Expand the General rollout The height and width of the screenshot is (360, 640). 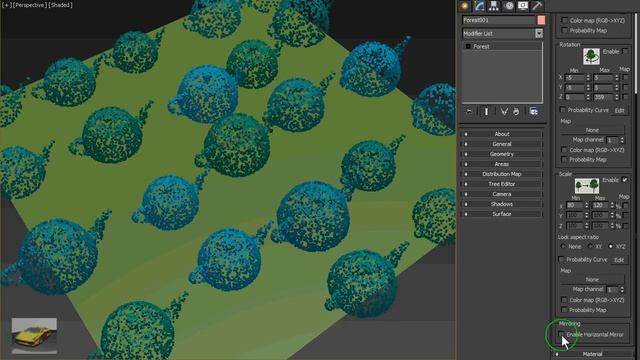point(502,144)
